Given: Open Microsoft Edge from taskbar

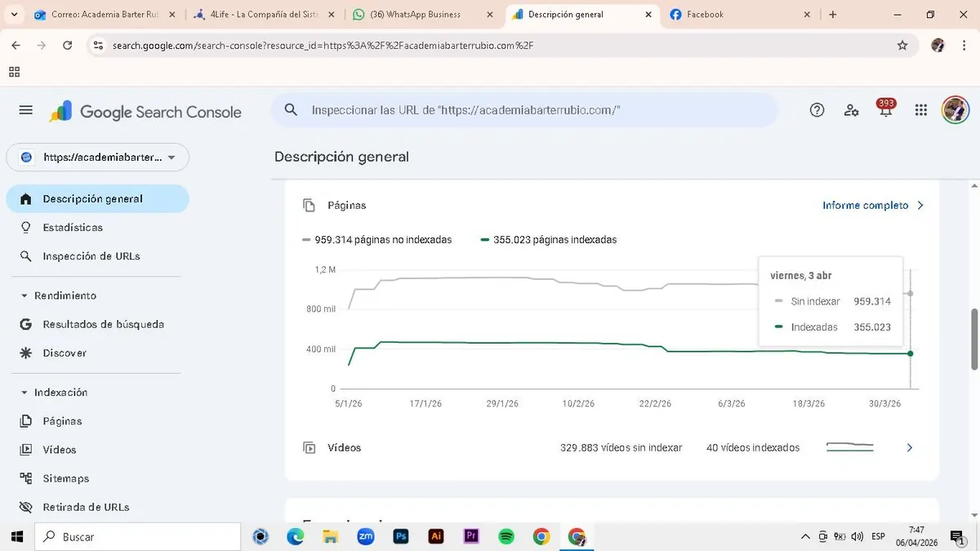Looking at the screenshot, I should (x=296, y=536).
